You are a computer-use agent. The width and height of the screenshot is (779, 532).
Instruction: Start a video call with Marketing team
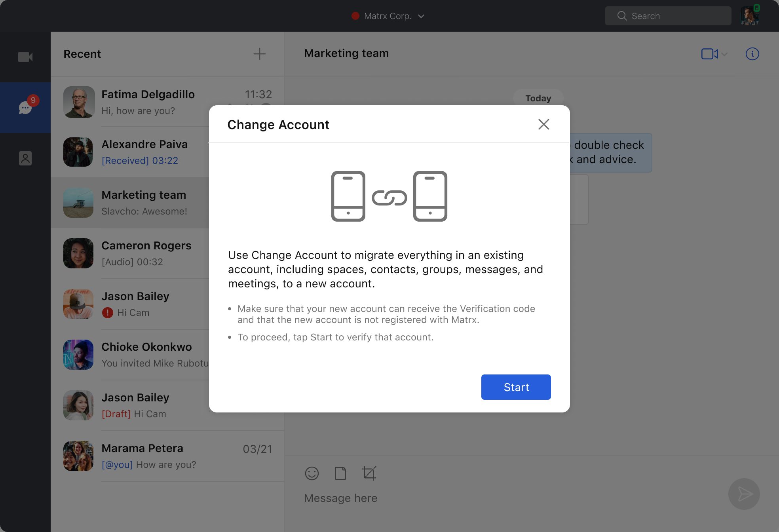click(x=709, y=54)
